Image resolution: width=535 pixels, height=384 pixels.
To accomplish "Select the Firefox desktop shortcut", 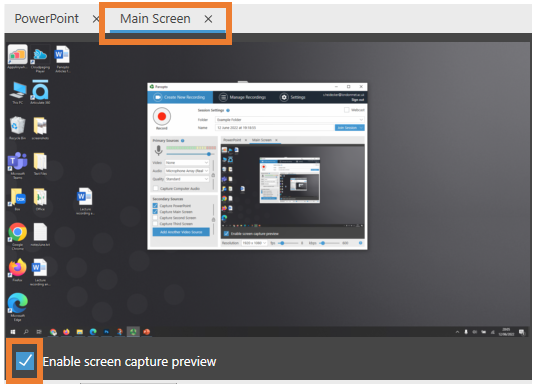I will (17, 270).
